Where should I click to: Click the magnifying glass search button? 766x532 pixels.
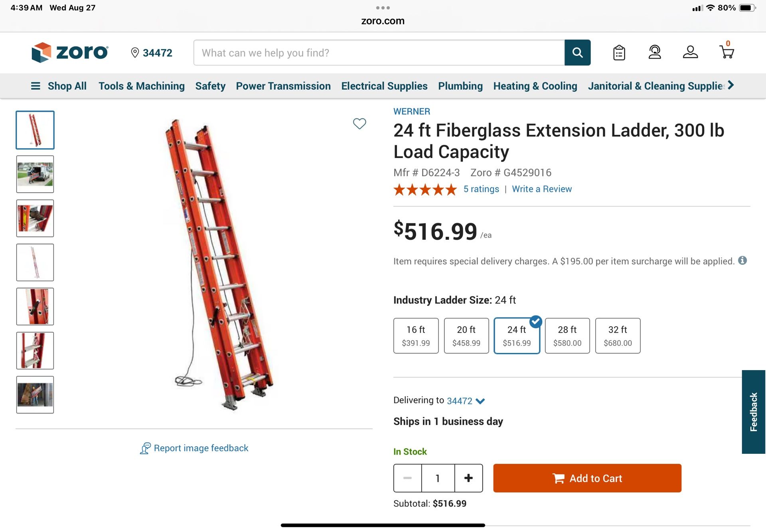[x=577, y=53]
